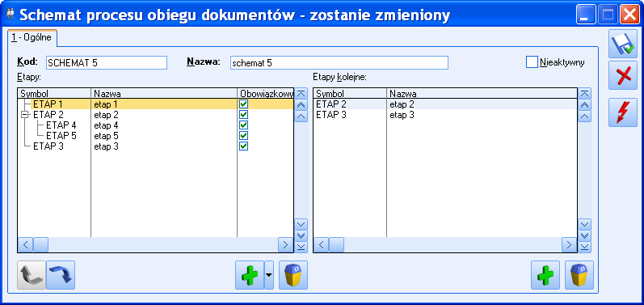Click the Nazwa input field
The image size is (644, 305).
pyautogui.click(x=339, y=63)
